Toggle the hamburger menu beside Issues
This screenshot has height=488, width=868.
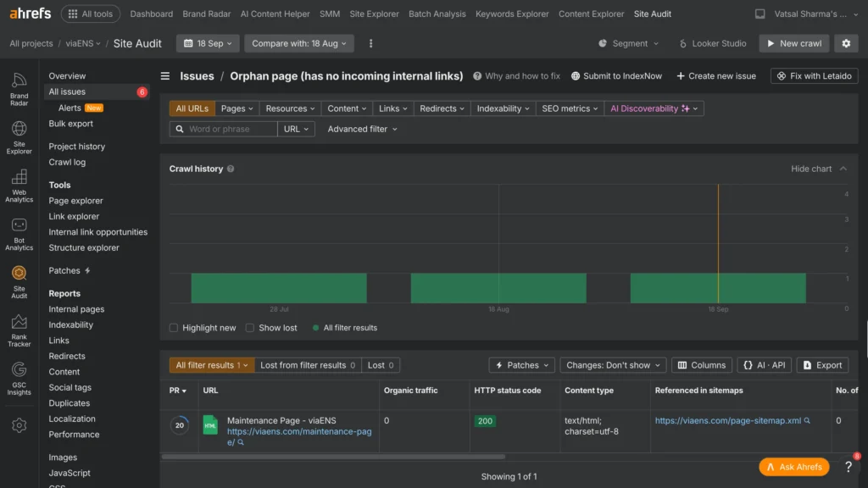click(x=165, y=75)
